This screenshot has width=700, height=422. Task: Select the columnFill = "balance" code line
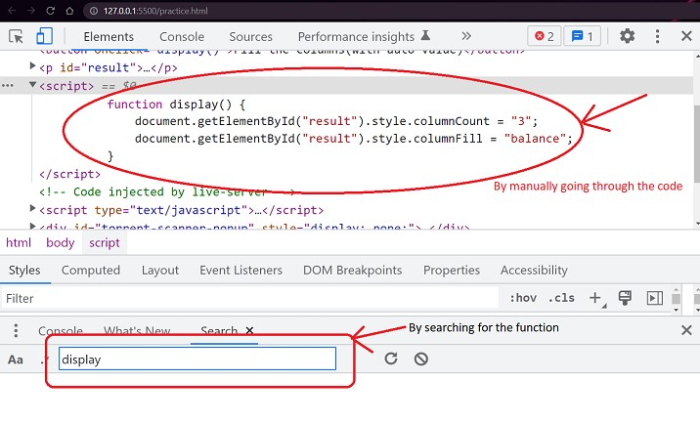[354, 138]
